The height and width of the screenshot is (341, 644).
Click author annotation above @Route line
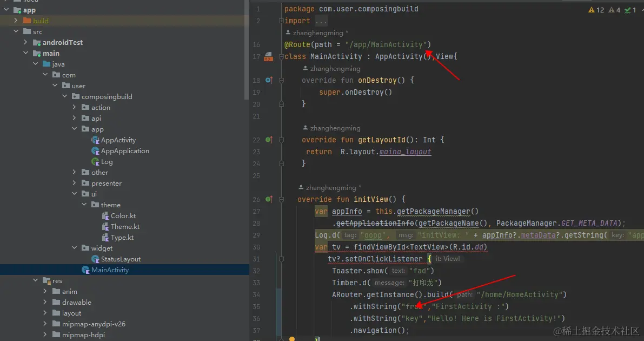[x=317, y=33]
